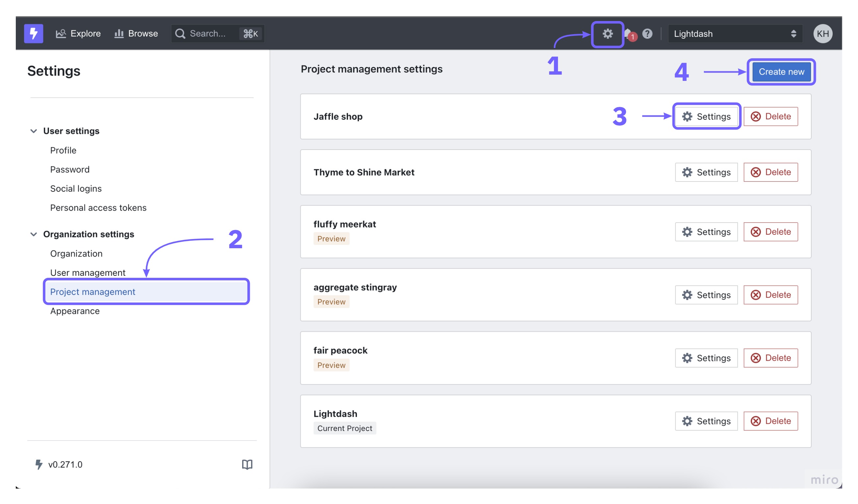This screenshot has height=504, width=858.
Task: Open the Lightdash project switcher dropdown
Action: click(x=735, y=34)
